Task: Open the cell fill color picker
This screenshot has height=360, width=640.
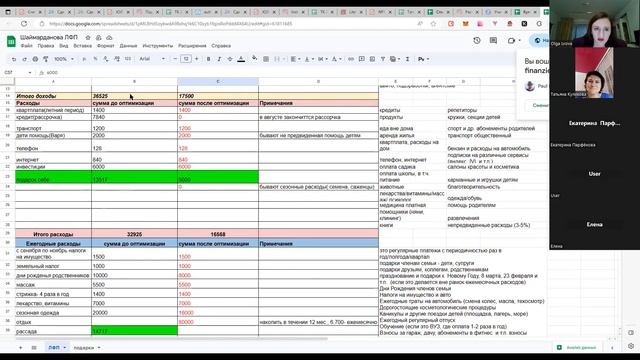Action: point(254,59)
